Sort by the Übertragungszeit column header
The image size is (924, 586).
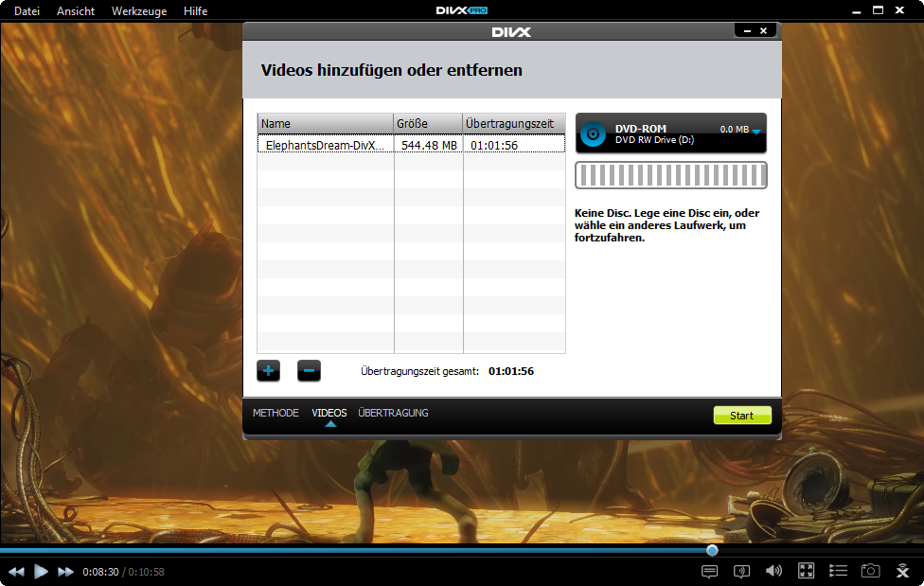[x=514, y=123]
